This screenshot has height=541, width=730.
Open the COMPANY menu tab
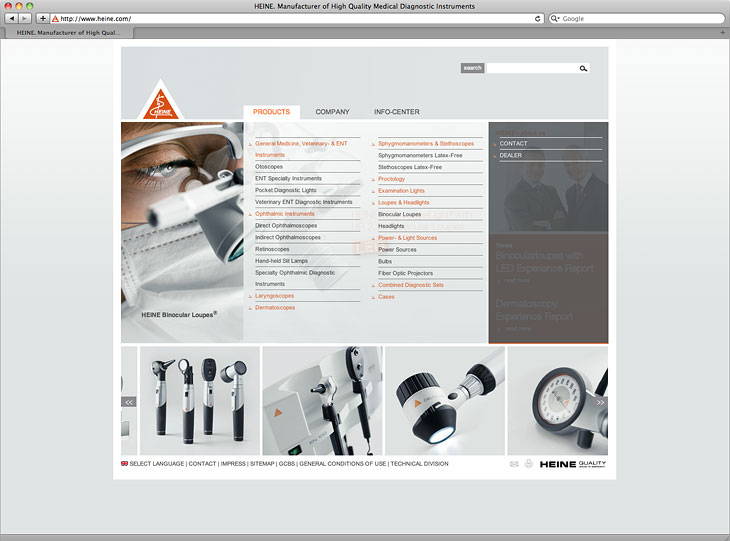point(332,112)
